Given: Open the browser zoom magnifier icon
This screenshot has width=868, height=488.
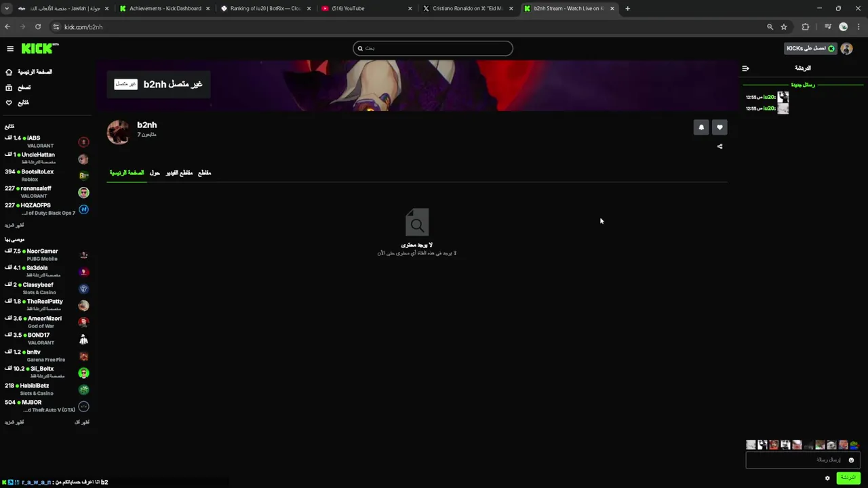Looking at the screenshot, I should point(770,27).
